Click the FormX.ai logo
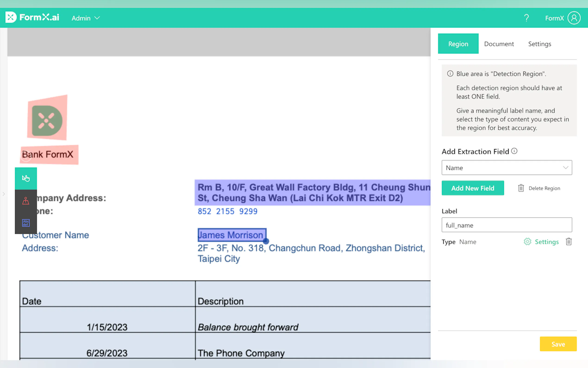588x368 pixels. [x=32, y=17]
